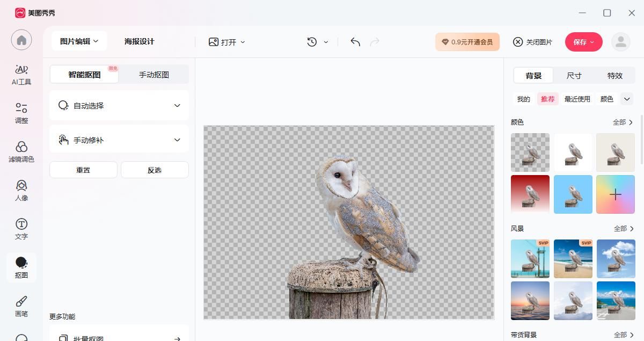This screenshot has width=644, height=341.
Task: Click the Home icon in sidebar
Action: [21, 40]
